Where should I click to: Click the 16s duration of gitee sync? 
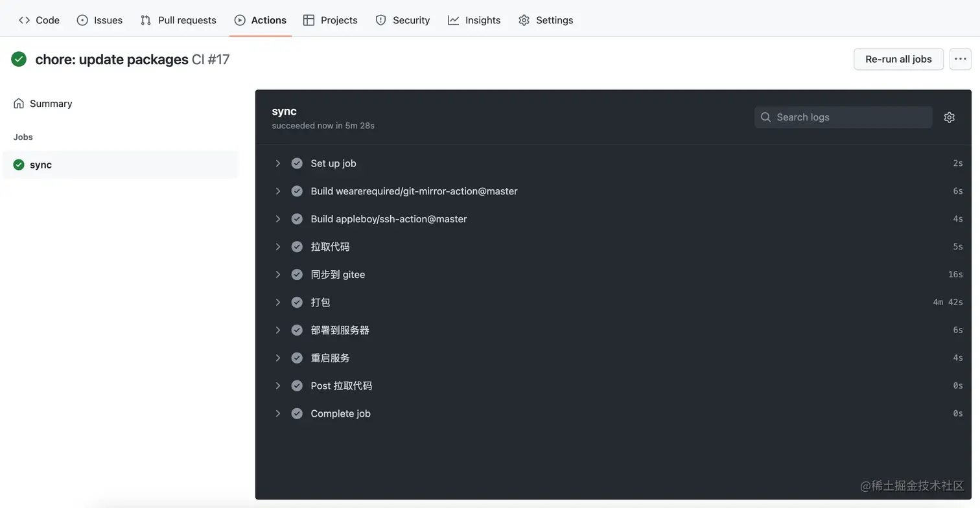point(955,275)
